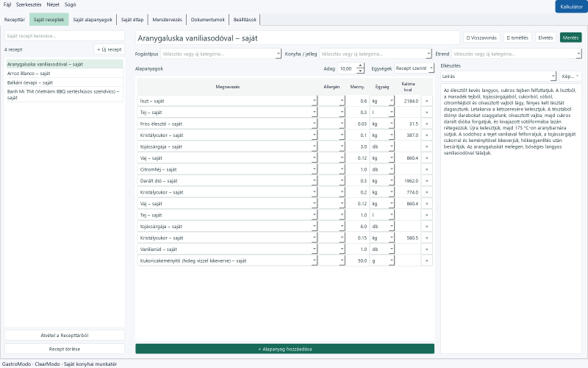Open unit dropdown for Kukoricakeményítő row
Viewport: 588px width, 368px height.
point(391,261)
